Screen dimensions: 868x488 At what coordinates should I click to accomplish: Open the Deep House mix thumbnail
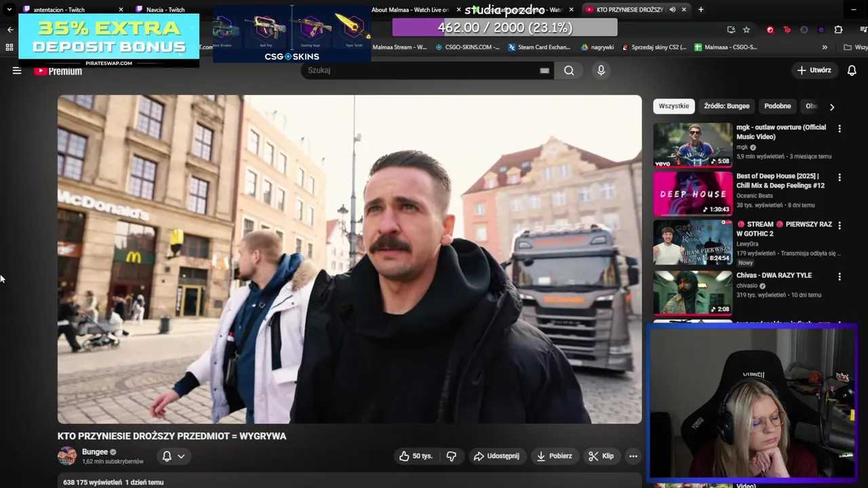pyautogui.click(x=692, y=193)
